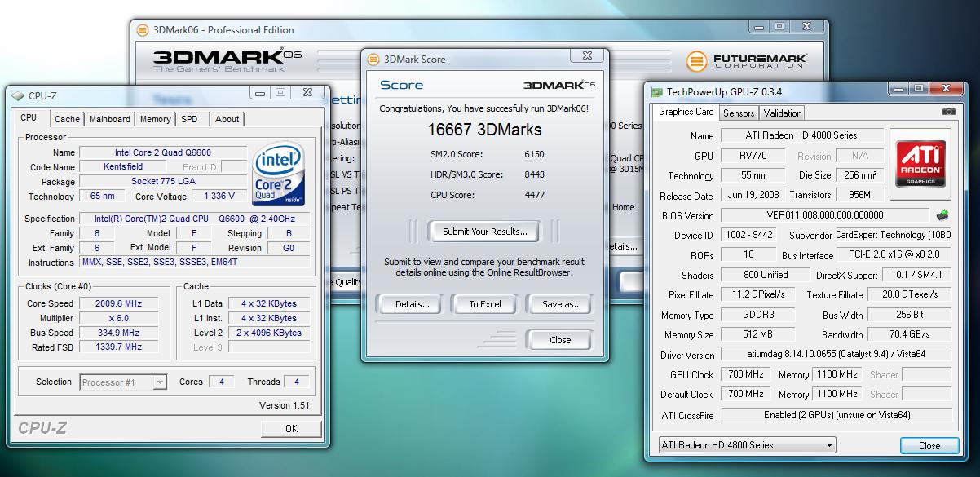Viewport: 980px width, 477px height.
Task: Click the Code Name field Kentsfield
Action: click(121, 167)
